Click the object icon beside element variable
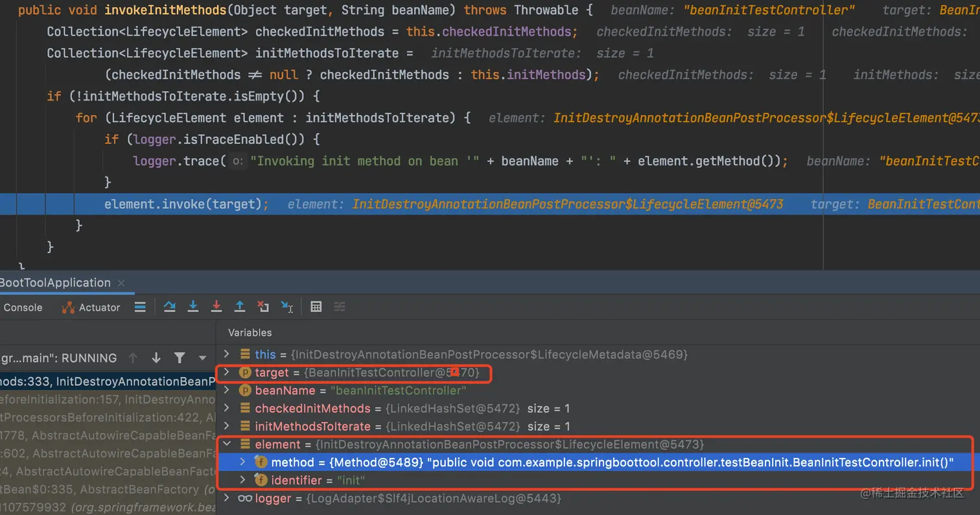The width and height of the screenshot is (980, 515). 245,444
